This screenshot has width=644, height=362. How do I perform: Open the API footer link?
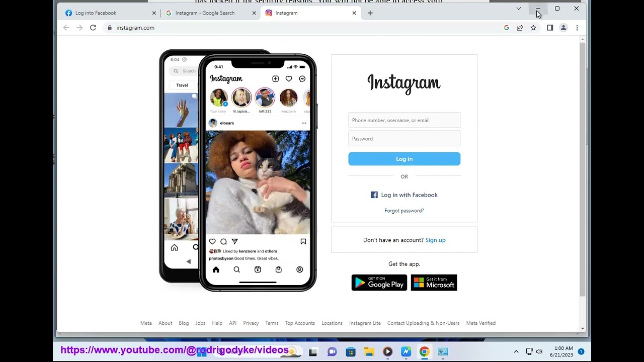pos(232,323)
